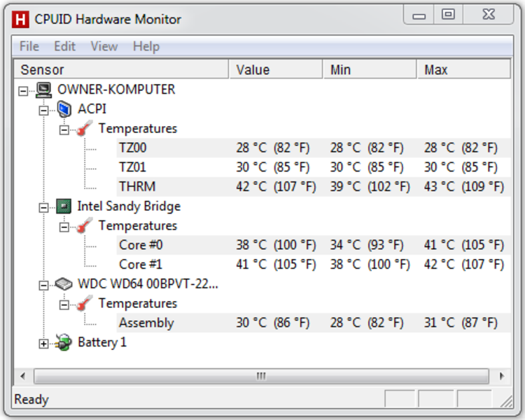Viewport: 525px width, 420px height.
Task: Collapse the ACPI node
Action: tap(43, 111)
